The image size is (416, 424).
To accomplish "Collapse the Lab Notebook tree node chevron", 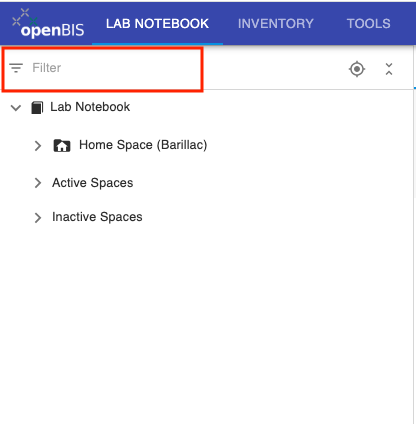I will pyautogui.click(x=16, y=108).
